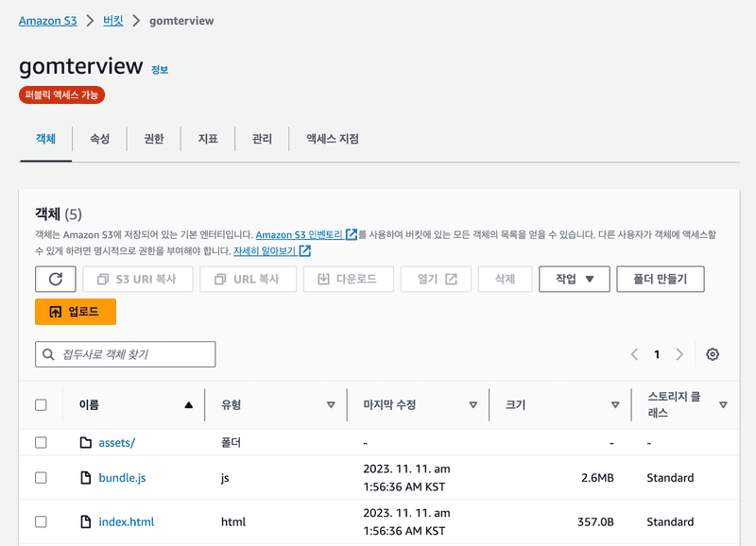The image size is (756, 546).
Task: Click the assets folder icon
Action: (86, 442)
